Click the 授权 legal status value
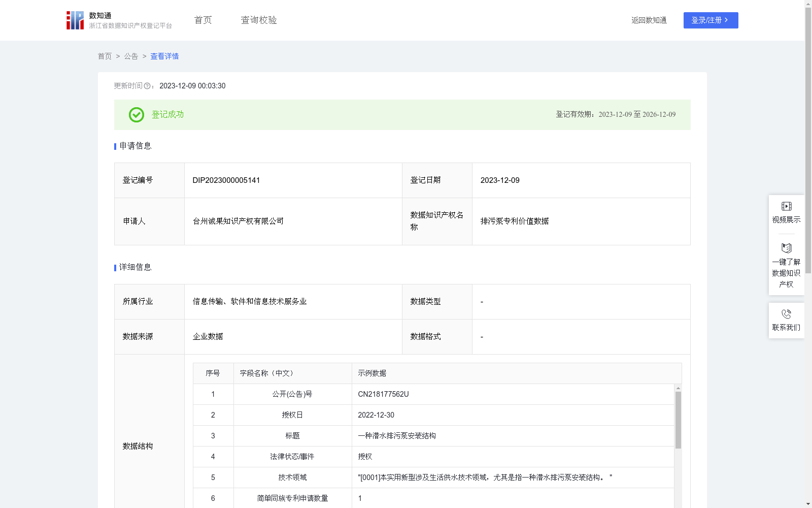The width and height of the screenshot is (812, 508). (365, 457)
